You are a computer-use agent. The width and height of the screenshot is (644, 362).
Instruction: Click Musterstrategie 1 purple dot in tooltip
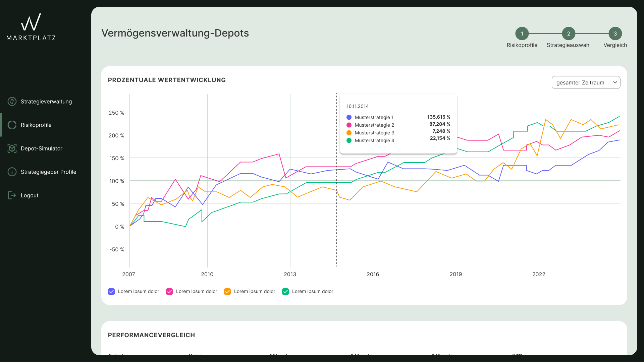[x=349, y=117]
